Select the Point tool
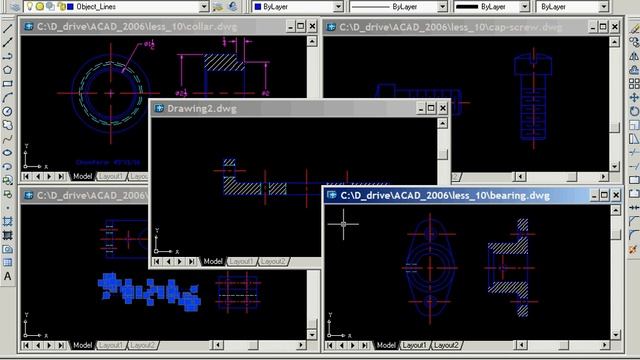 7,208
